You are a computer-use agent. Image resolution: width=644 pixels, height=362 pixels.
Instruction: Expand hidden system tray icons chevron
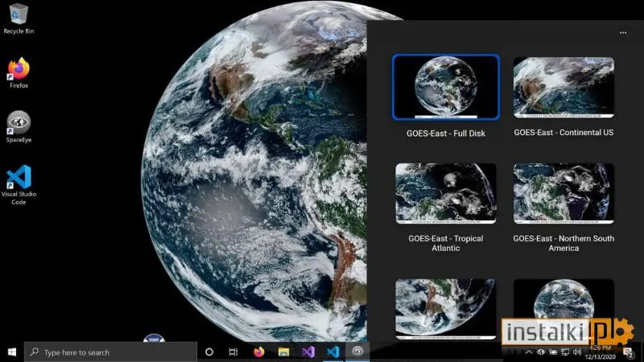[529, 352]
